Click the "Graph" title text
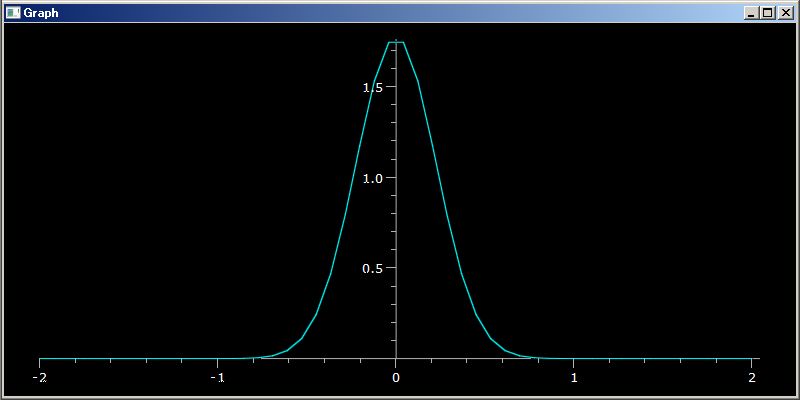The width and height of the screenshot is (800, 400). (x=41, y=13)
